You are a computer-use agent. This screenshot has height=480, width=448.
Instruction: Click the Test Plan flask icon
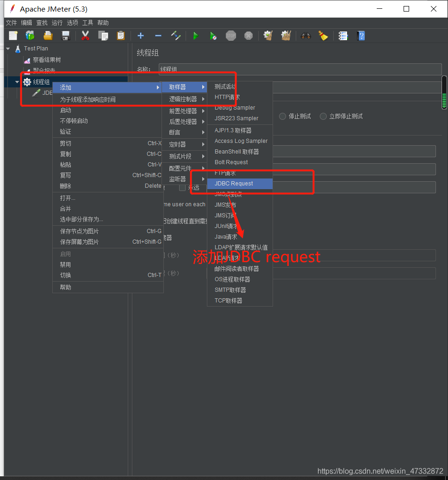coord(18,49)
